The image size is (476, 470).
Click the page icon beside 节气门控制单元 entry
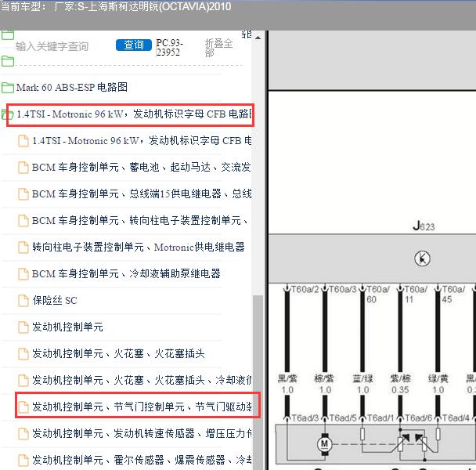23,407
